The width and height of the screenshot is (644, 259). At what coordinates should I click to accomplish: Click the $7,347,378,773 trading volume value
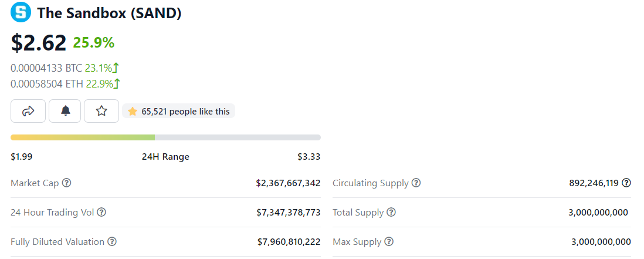point(289,213)
